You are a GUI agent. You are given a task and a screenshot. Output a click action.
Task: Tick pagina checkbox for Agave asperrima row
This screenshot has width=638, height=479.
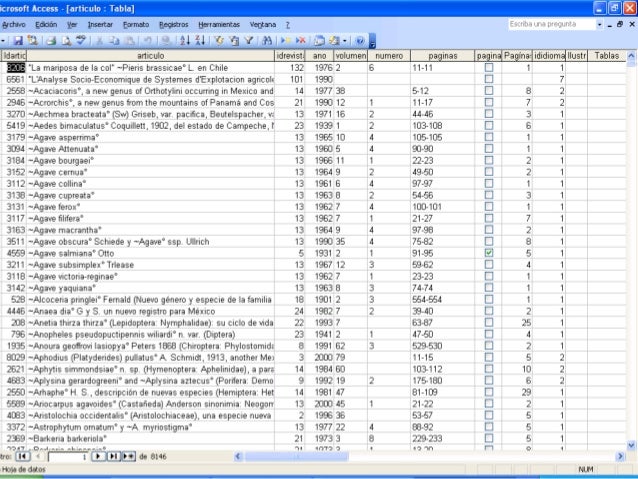click(x=488, y=136)
